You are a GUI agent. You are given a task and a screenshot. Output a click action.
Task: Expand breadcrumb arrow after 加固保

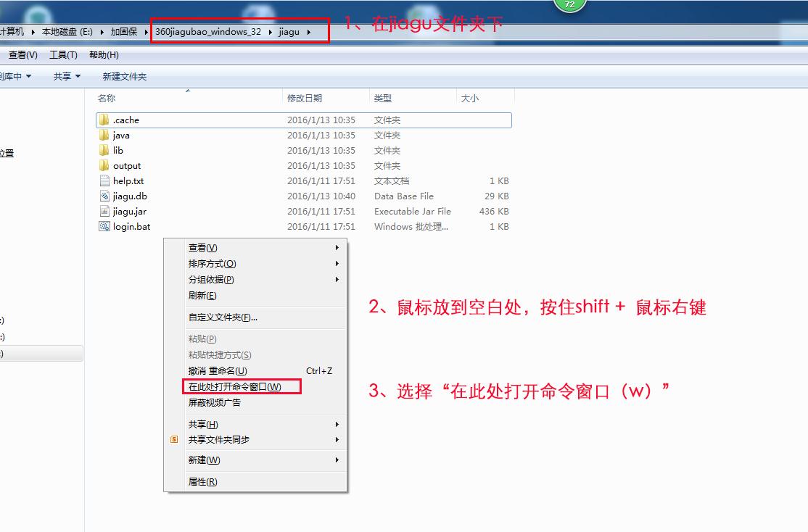(146, 32)
